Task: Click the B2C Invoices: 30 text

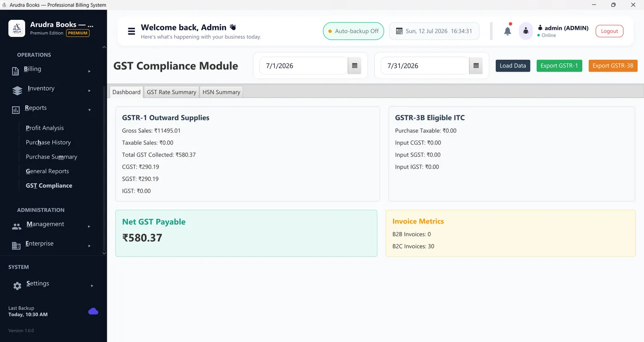Action: (x=413, y=246)
